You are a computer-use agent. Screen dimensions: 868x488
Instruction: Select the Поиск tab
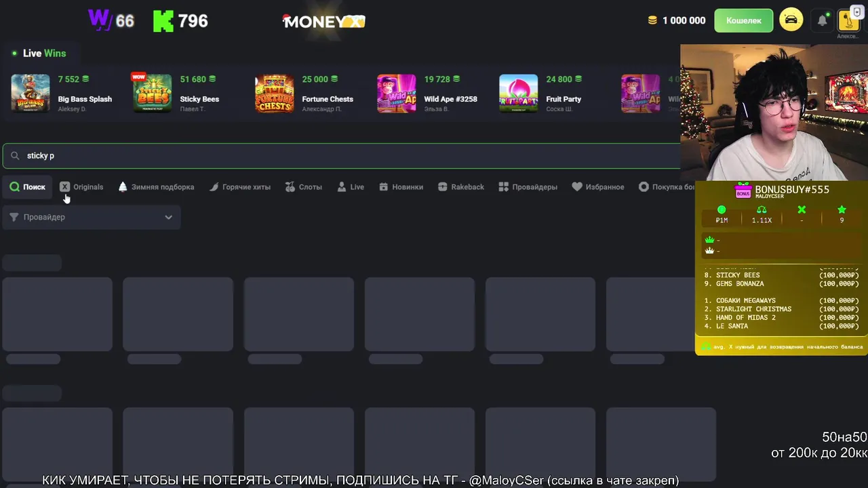28,186
